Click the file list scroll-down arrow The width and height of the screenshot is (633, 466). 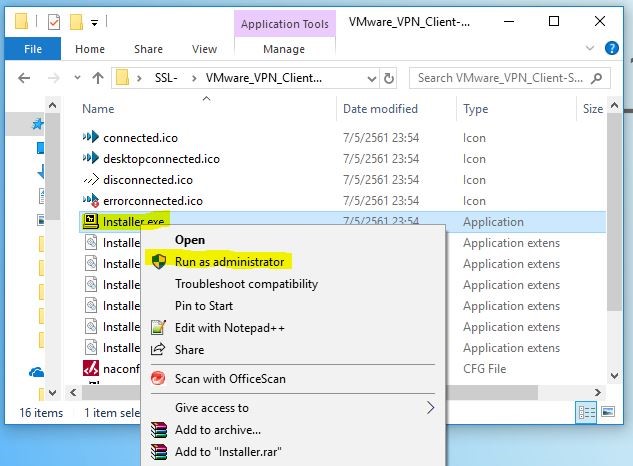pyautogui.click(x=614, y=376)
